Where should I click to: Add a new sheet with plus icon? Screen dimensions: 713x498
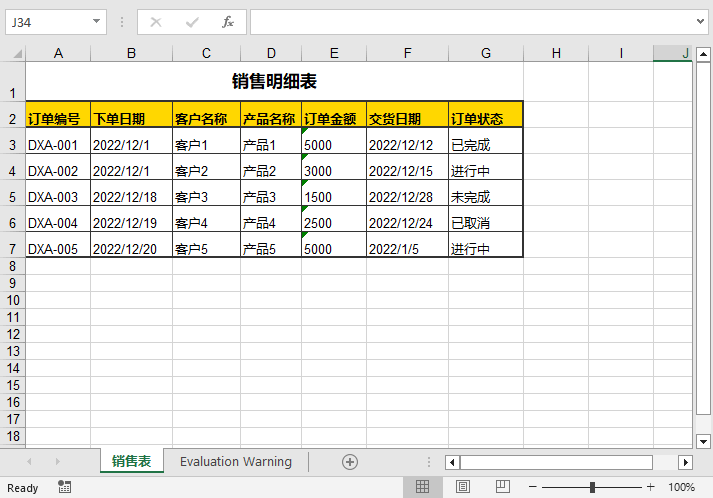[x=350, y=462]
